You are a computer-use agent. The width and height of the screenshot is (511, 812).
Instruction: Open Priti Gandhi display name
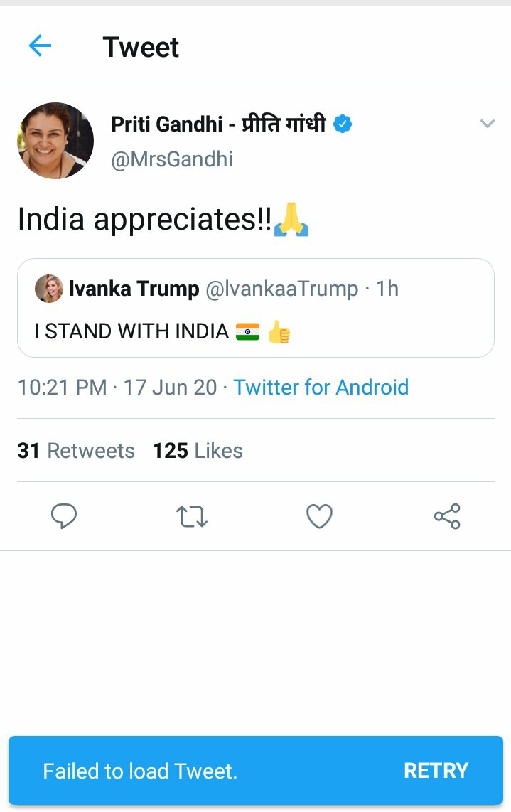(218, 124)
